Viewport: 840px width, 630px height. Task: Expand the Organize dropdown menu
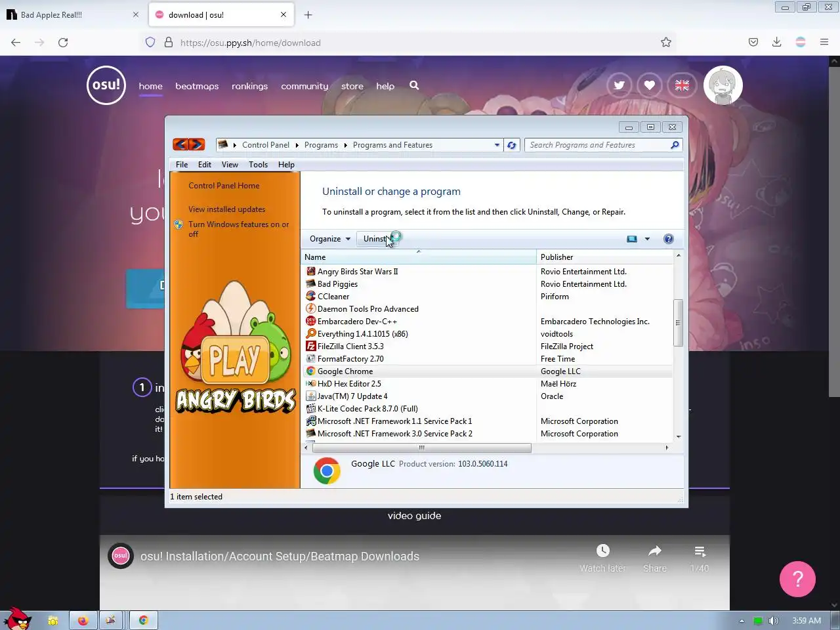click(x=329, y=239)
